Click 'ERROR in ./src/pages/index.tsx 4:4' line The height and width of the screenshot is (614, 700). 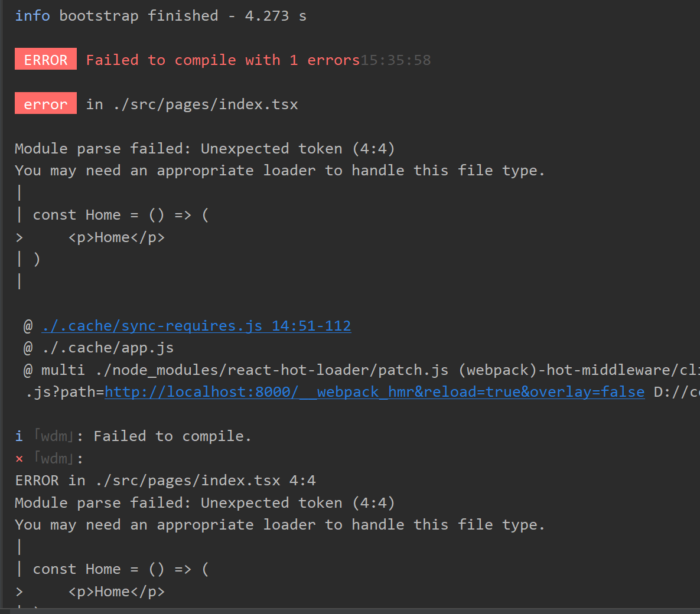tap(165, 481)
